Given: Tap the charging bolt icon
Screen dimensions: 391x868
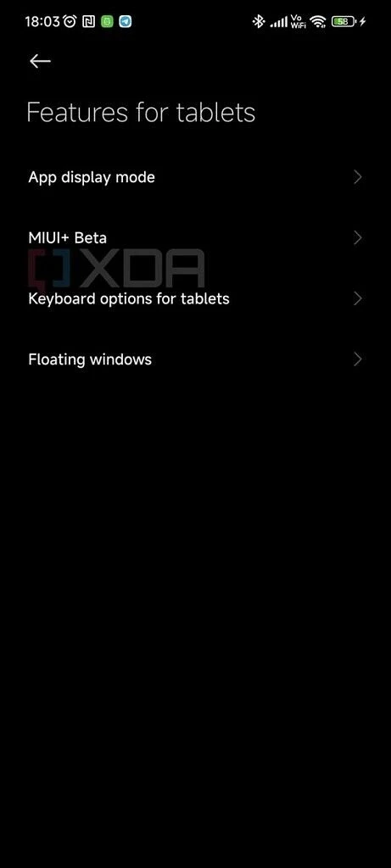Looking at the screenshot, I should [x=363, y=22].
